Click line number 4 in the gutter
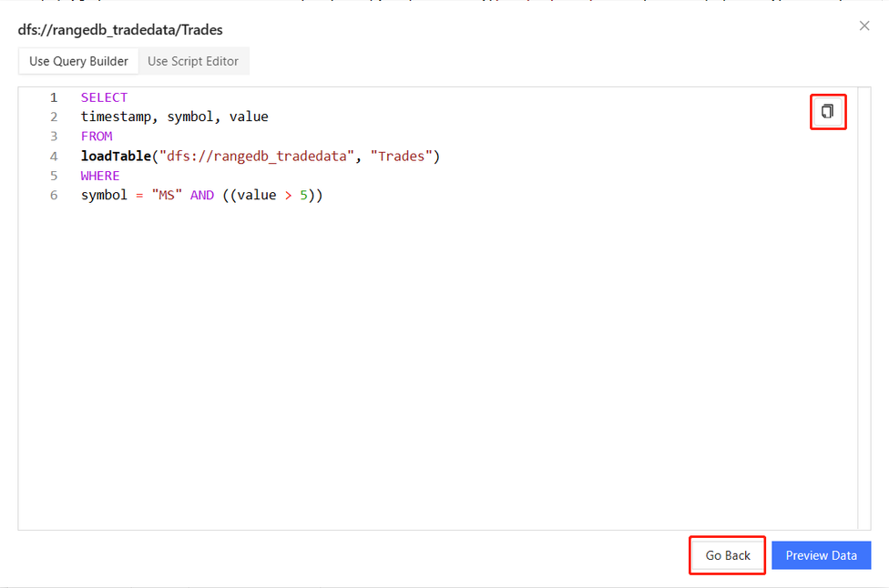 tap(54, 156)
